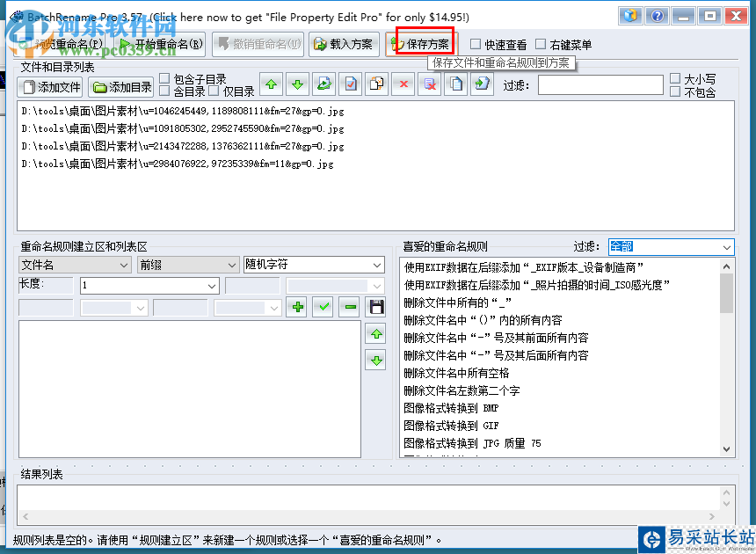Select rule 删除“-”号及其前面所有内容
756x554 pixels.
[496, 338]
